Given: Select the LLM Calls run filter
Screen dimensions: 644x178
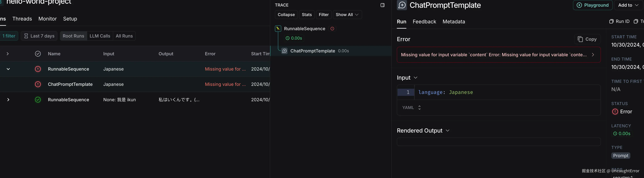Looking at the screenshot, I should tap(100, 36).
